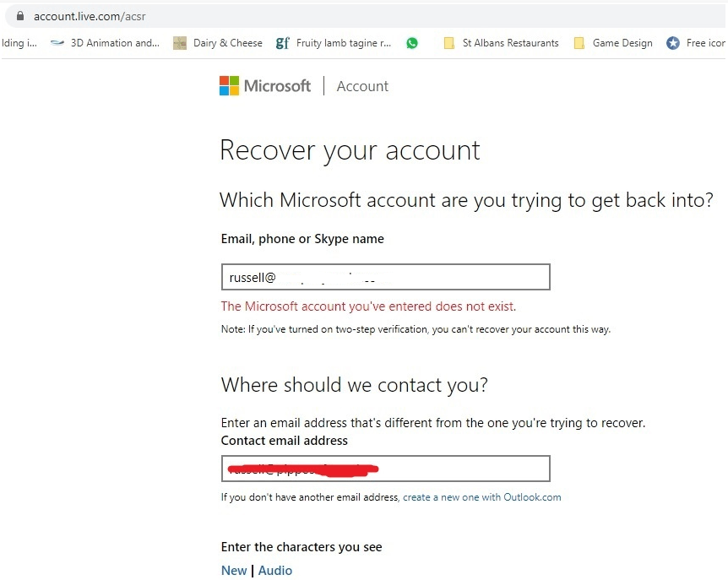Image resolution: width=728 pixels, height=580 pixels.
Task: Click the 'Enter the characters you see' label
Action: tap(302, 547)
